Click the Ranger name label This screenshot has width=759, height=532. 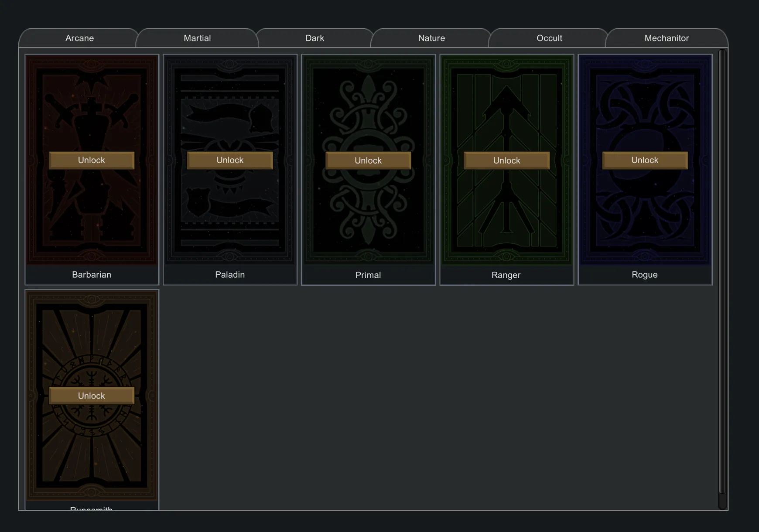(506, 275)
